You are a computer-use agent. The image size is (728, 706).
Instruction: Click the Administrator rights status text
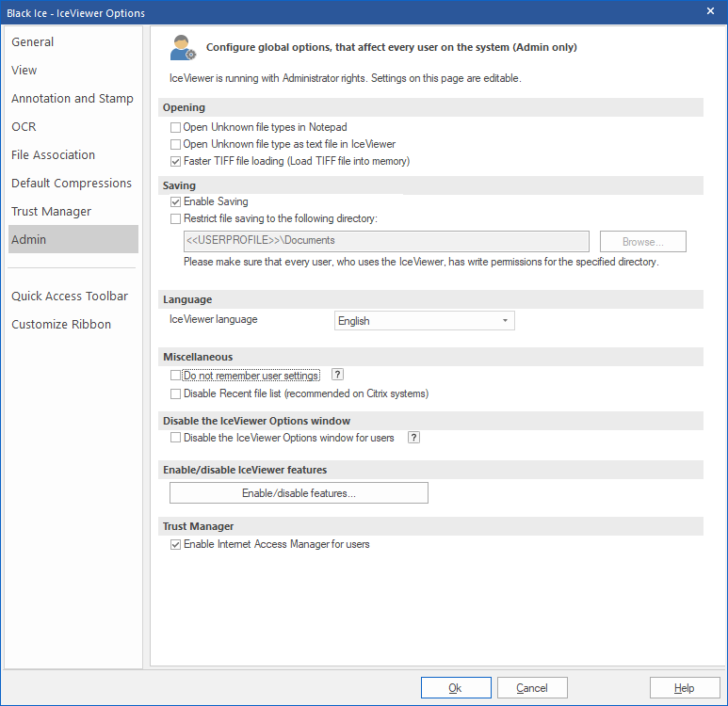345,78
